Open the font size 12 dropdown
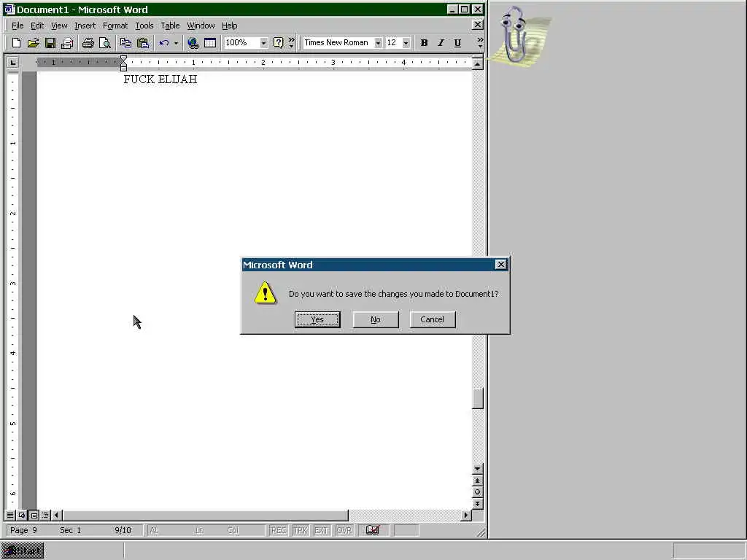This screenshot has height=560, width=747. pos(406,43)
